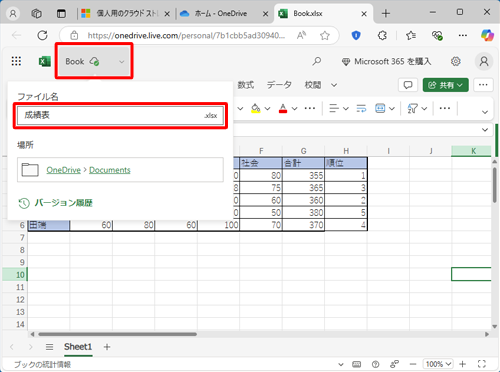
Task: Open the sort and filter dropdown arrow
Action: [x=424, y=108]
